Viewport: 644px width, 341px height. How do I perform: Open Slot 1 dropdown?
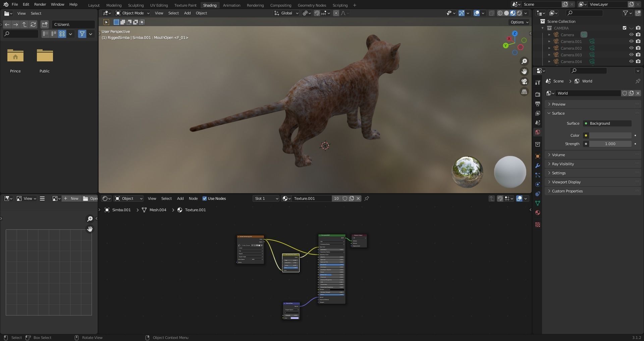266,198
